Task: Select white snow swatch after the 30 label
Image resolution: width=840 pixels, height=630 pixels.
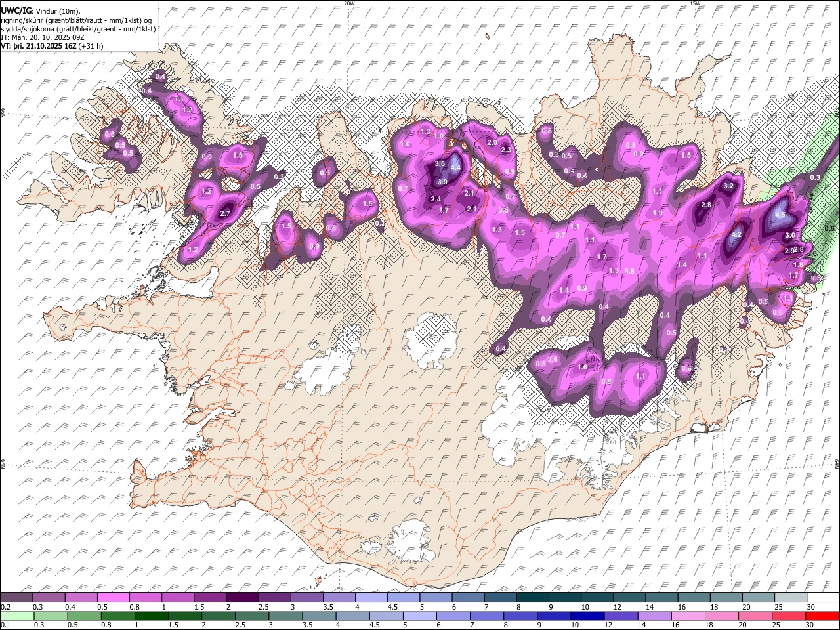Action: [822, 597]
